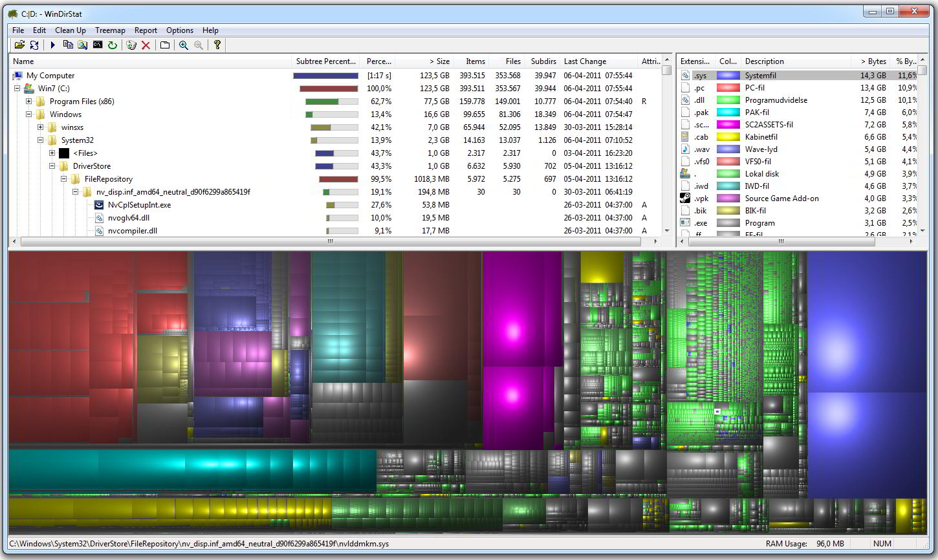Click the Zoom In magnifier icon
This screenshot has height=560, width=938.
pyautogui.click(x=184, y=45)
